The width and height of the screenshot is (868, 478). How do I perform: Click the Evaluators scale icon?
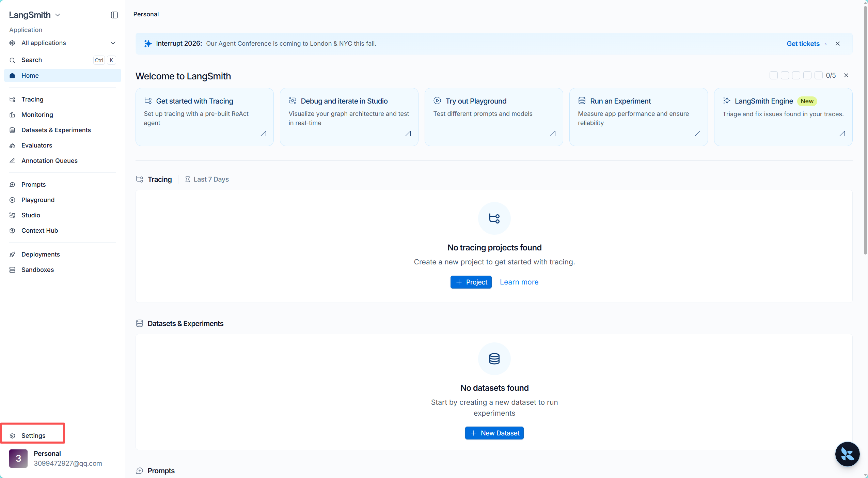click(x=12, y=145)
